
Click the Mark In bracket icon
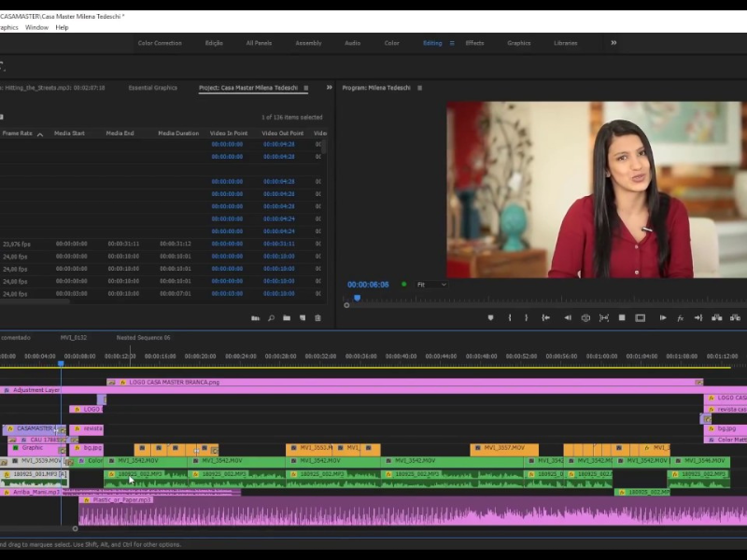click(x=509, y=318)
